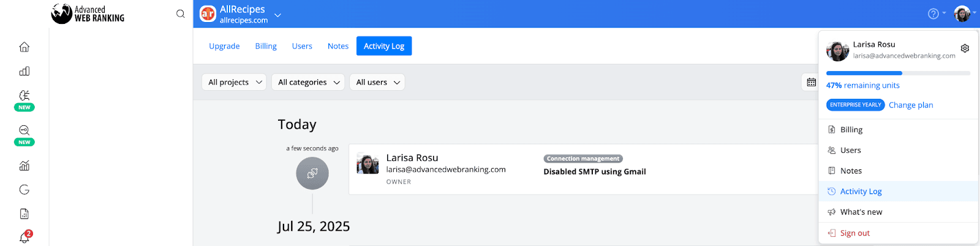
Task: Switch to the Upgrade tab
Action: [x=224, y=46]
